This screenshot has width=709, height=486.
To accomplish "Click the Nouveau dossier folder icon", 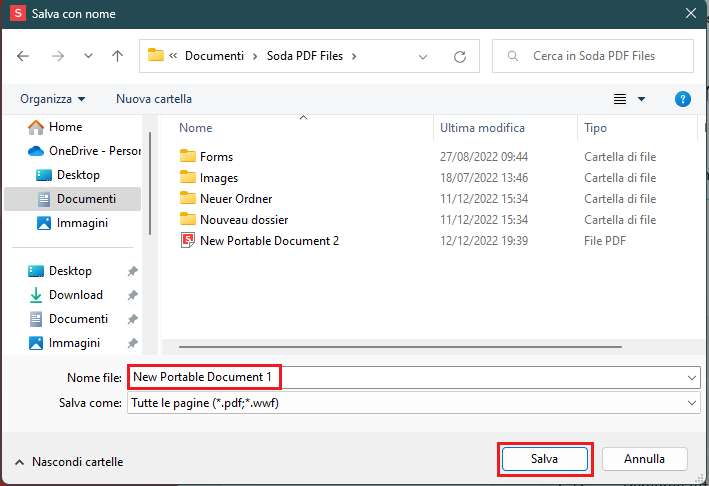I will pos(188,219).
